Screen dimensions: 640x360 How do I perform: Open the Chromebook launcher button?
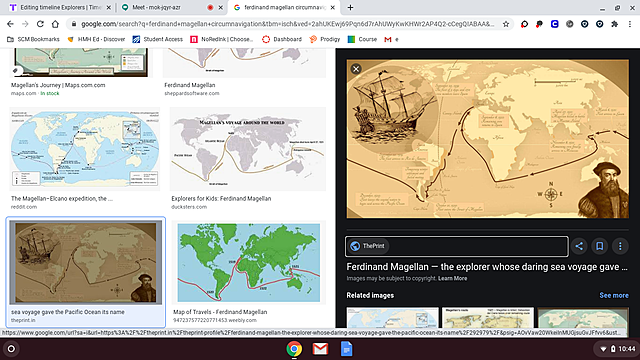(11, 349)
